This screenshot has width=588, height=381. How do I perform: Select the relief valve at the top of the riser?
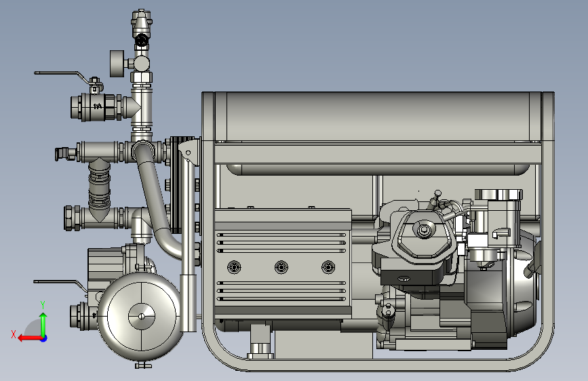click(141, 24)
